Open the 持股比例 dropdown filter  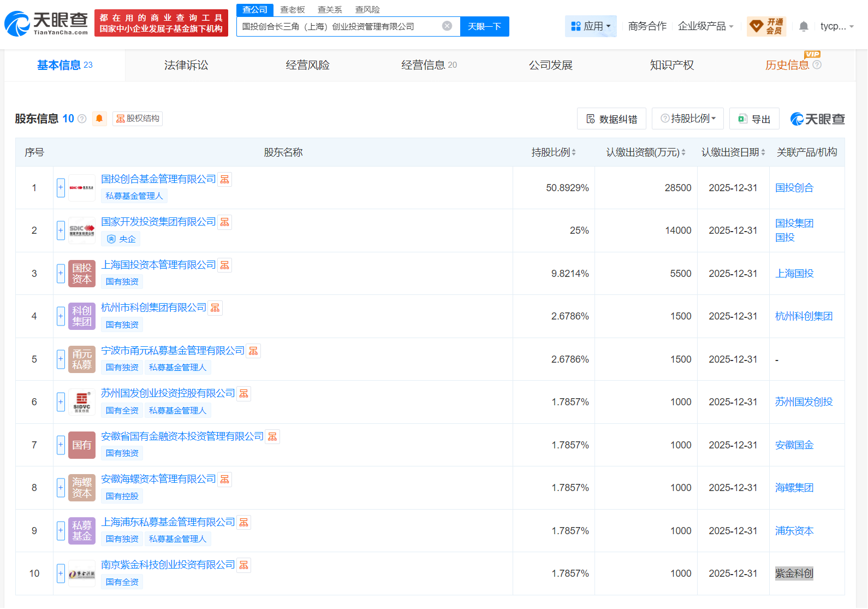pos(688,119)
